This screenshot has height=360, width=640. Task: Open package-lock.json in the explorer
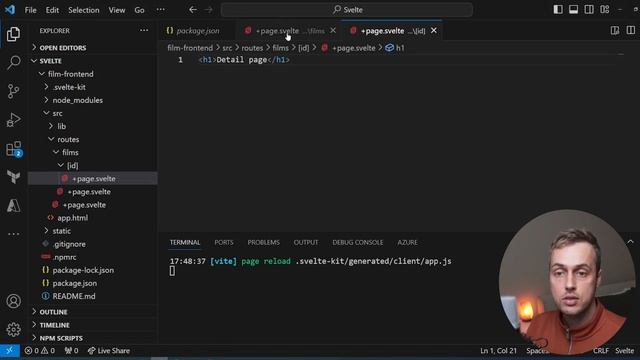pyautogui.click(x=93, y=270)
